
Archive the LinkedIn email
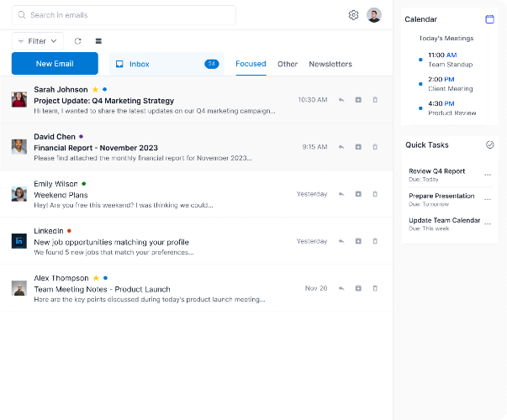(x=358, y=241)
